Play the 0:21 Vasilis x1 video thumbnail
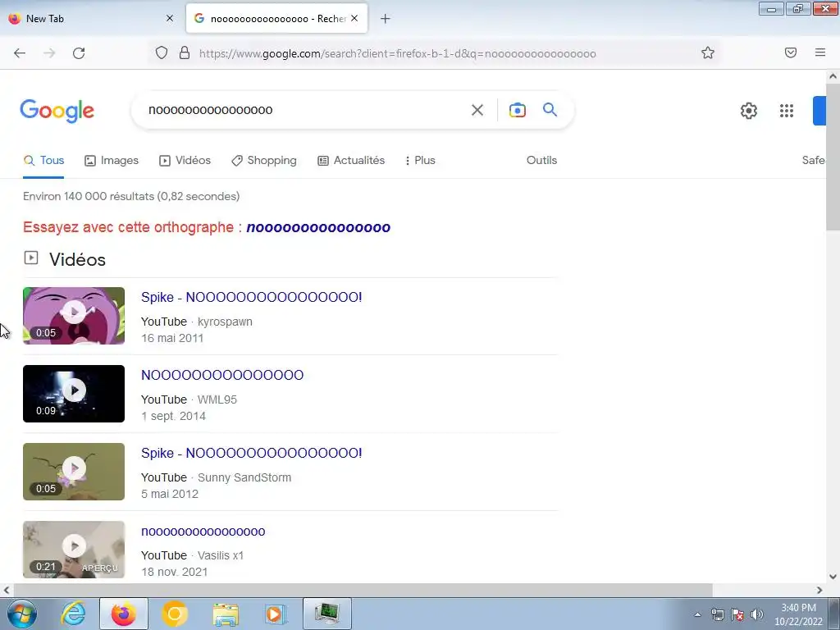840x630 pixels. tap(74, 550)
